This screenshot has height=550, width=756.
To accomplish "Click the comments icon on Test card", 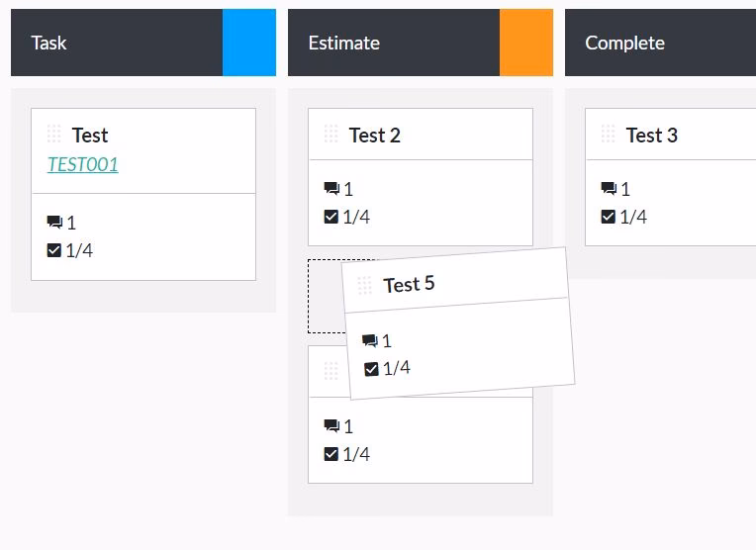I will (54, 224).
